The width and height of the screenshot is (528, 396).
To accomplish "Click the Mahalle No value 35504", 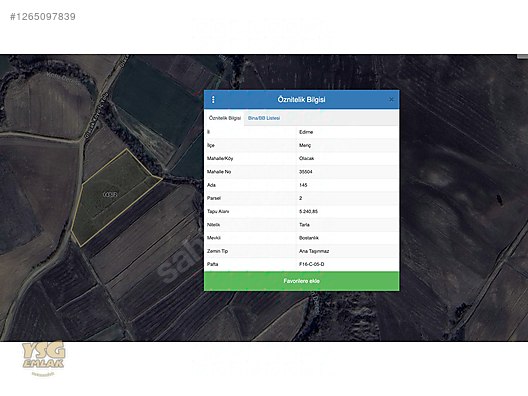I will pyautogui.click(x=305, y=172).
